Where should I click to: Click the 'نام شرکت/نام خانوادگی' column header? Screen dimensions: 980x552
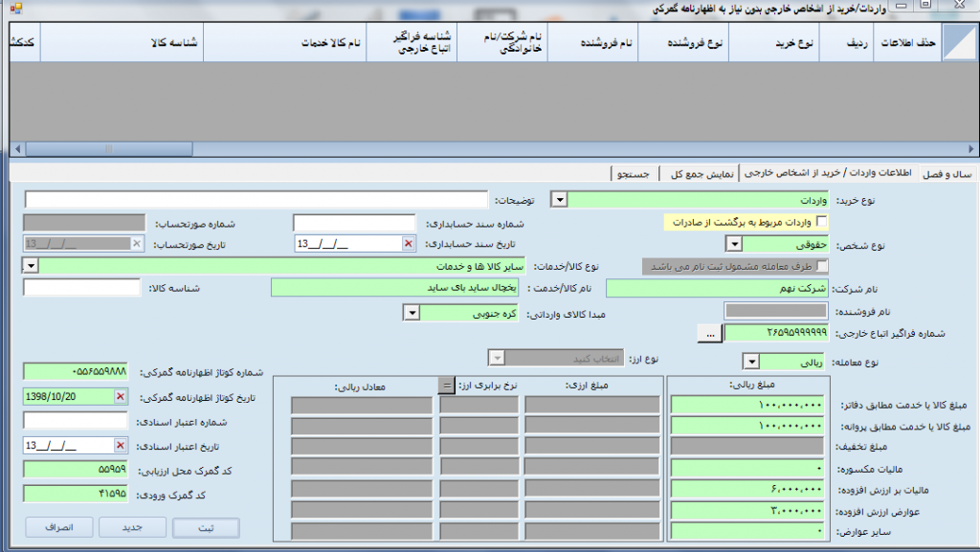click(x=502, y=42)
